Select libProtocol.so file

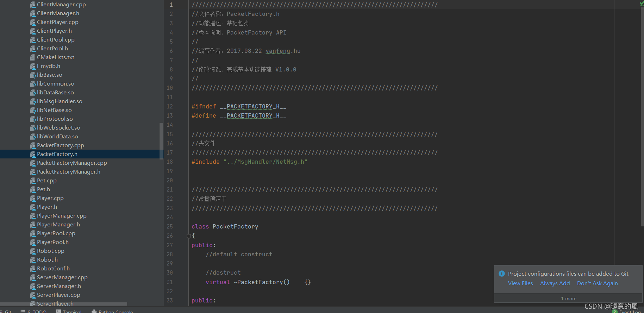click(55, 119)
